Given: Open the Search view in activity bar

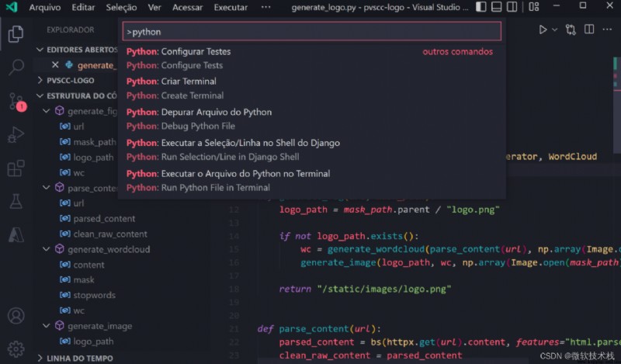Looking at the screenshot, I should pos(16,67).
